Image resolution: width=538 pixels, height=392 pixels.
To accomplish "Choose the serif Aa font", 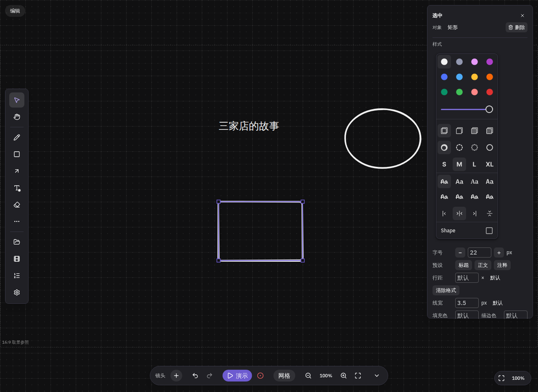I will (x=475, y=182).
